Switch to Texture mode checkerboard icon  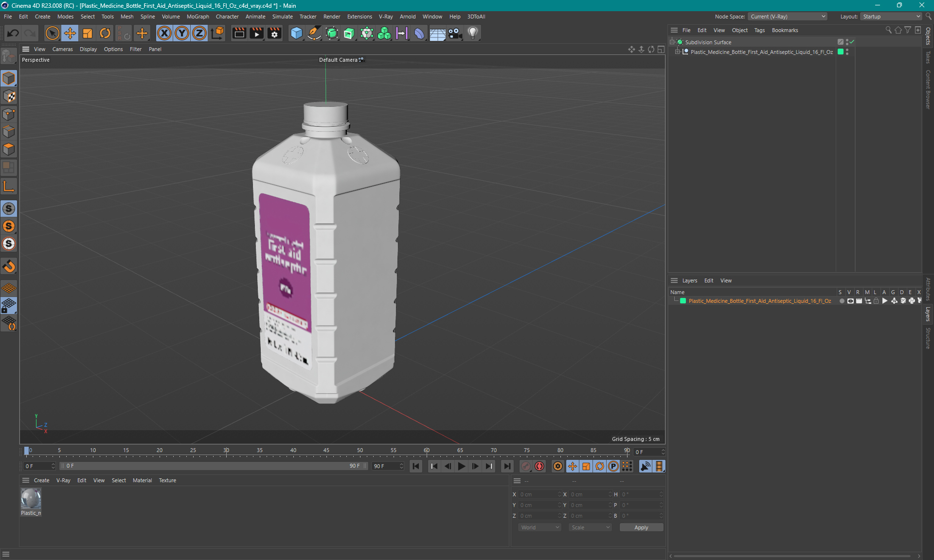click(x=9, y=96)
